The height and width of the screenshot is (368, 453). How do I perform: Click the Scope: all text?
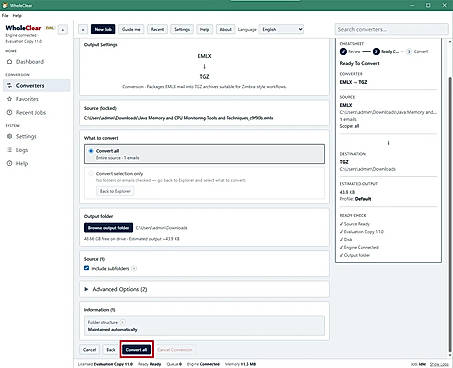tap(349, 126)
